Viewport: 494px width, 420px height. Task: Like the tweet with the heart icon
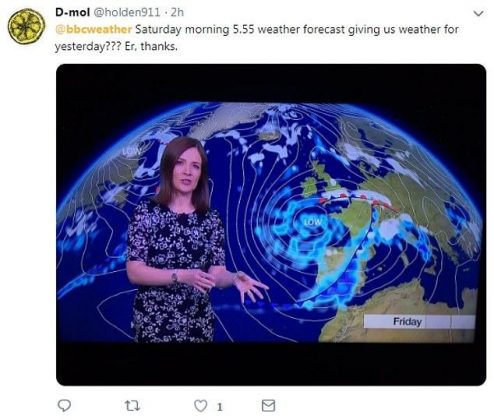coord(201,406)
